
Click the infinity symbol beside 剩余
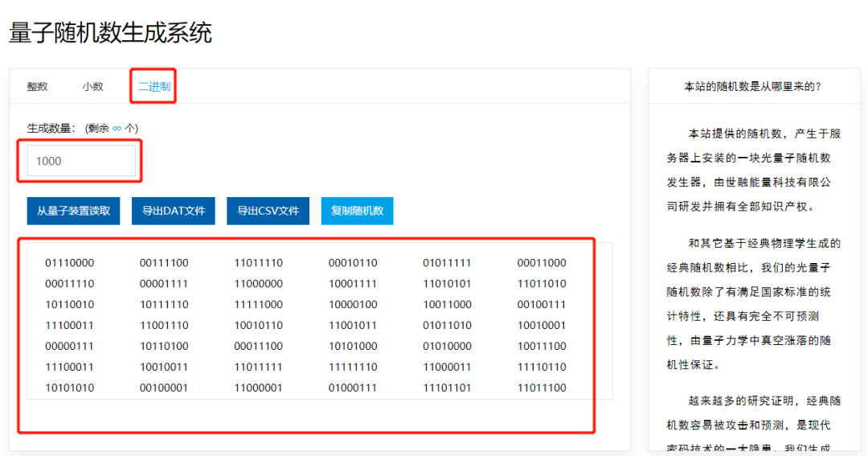pyautogui.click(x=117, y=128)
